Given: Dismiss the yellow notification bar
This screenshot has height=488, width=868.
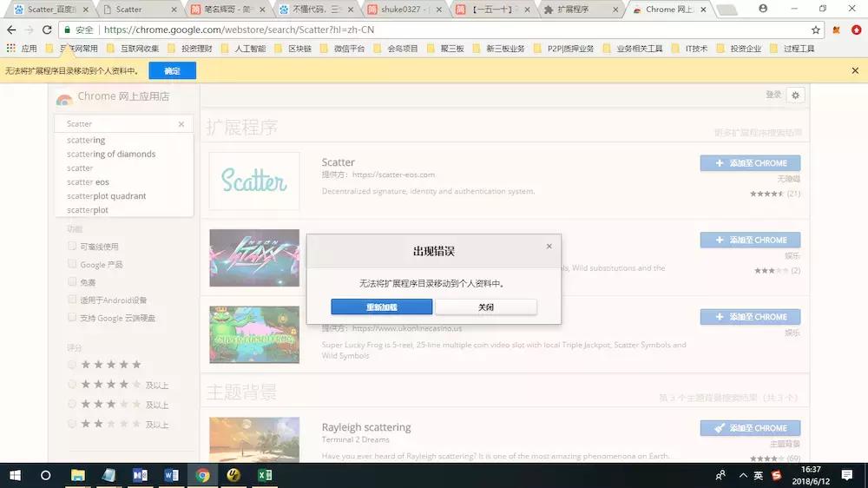Looking at the screenshot, I should 855,70.
